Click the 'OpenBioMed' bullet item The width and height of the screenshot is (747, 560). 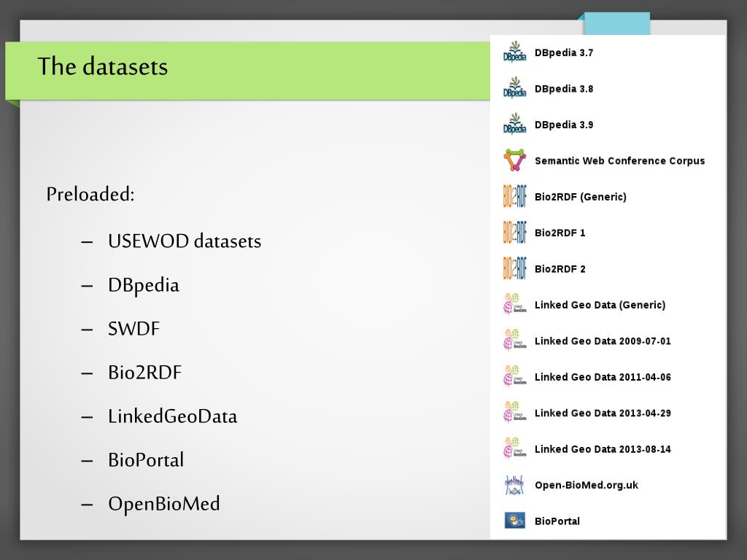pos(164,504)
